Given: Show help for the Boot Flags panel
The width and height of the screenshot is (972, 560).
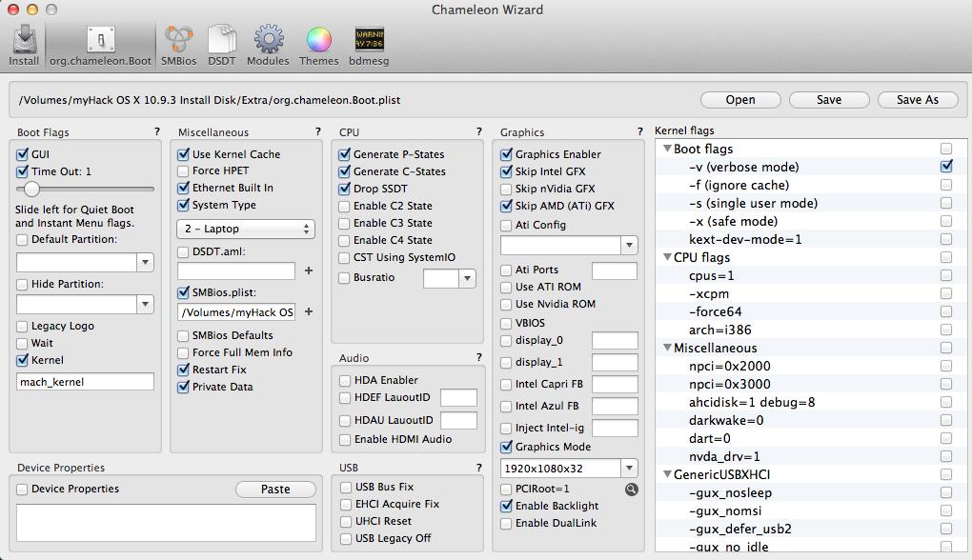Looking at the screenshot, I should [157, 131].
